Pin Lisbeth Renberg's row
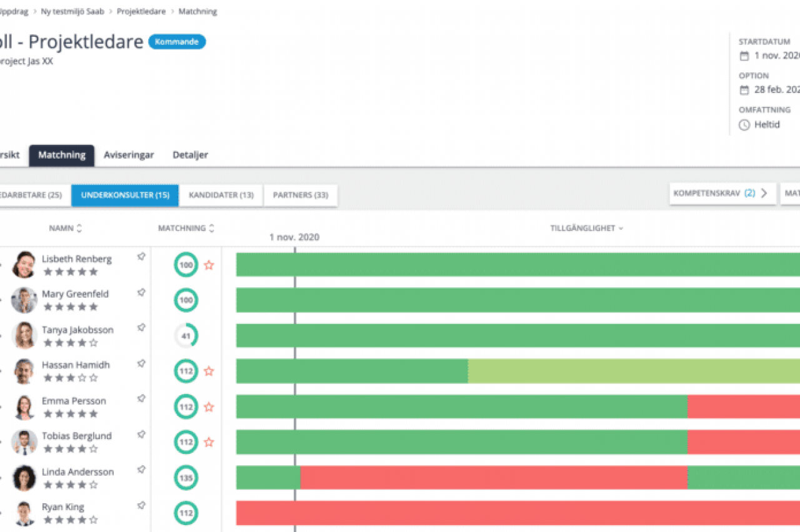800x532 pixels. coord(141,257)
